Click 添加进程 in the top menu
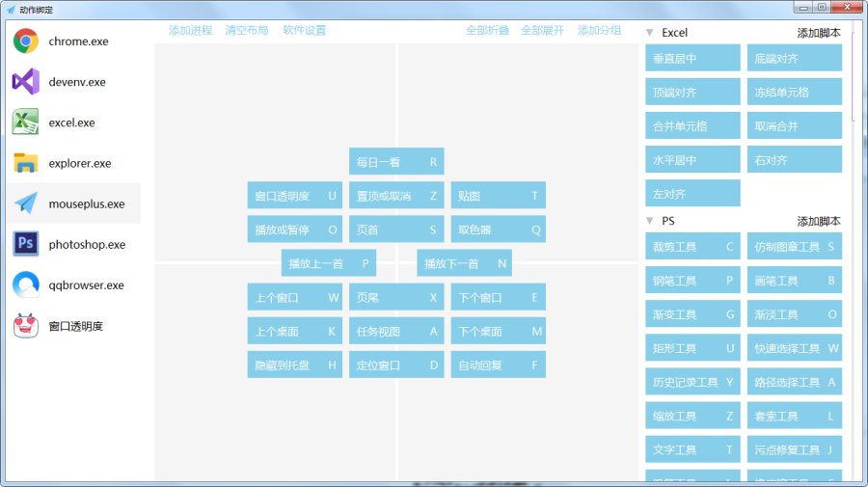The width and height of the screenshot is (868, 487). point(190,30)
